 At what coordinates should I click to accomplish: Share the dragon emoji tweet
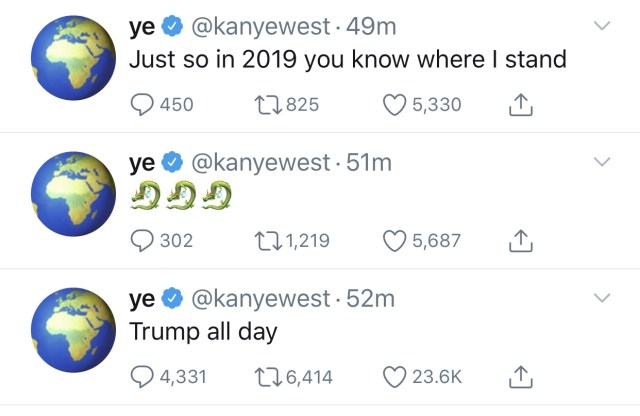tap(520, 239)
